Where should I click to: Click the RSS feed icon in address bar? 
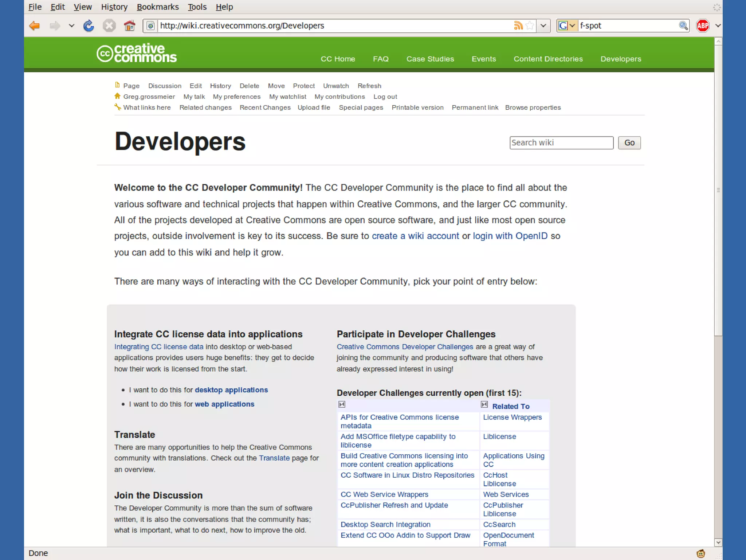[518, 26]
